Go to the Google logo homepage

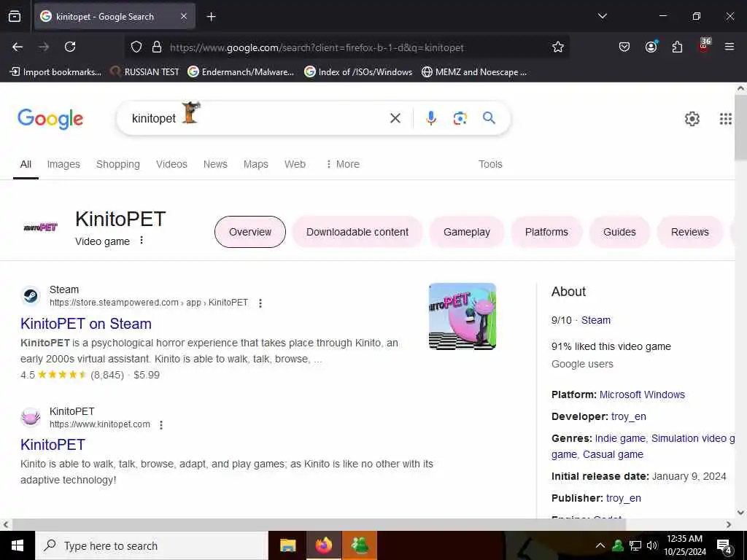click(50, 119)
